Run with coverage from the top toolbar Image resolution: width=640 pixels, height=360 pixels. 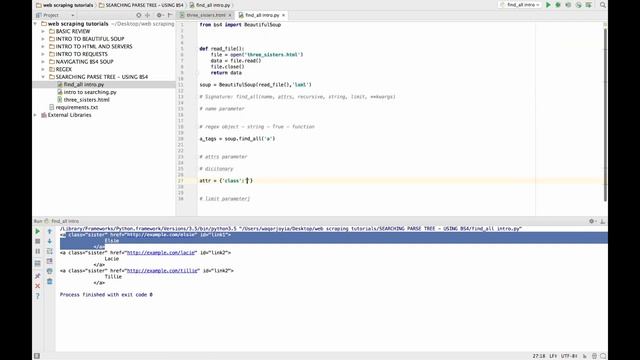(568, 5)
